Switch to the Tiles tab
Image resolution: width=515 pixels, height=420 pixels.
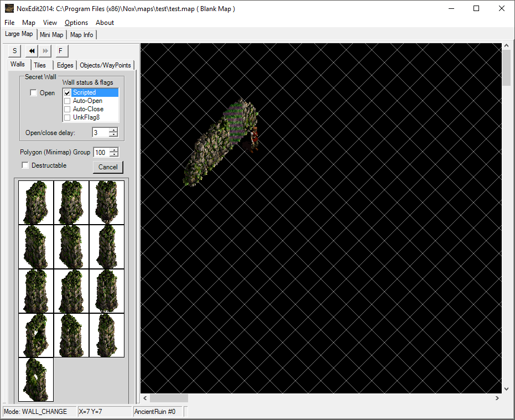pyautogui.click(x=40, y=65)
